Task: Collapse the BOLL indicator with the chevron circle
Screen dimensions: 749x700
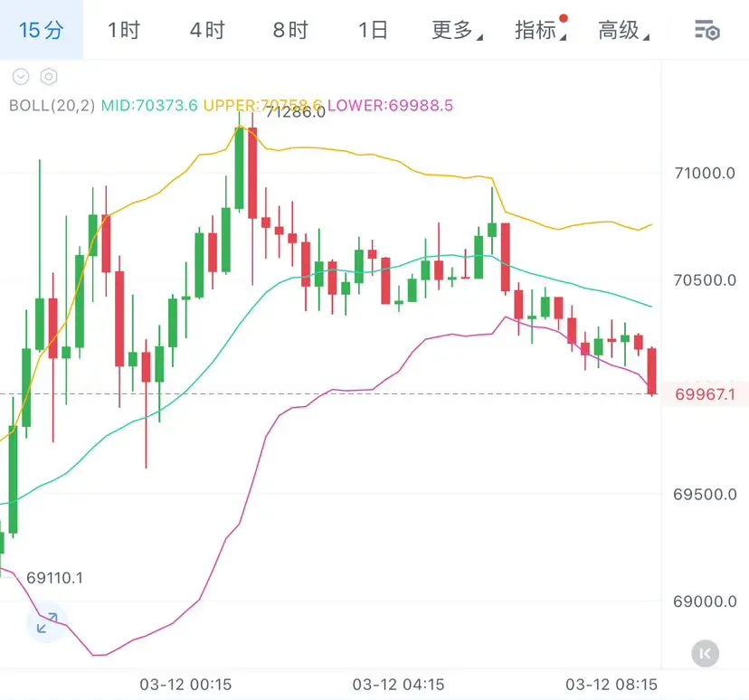Action: point(21,76)
